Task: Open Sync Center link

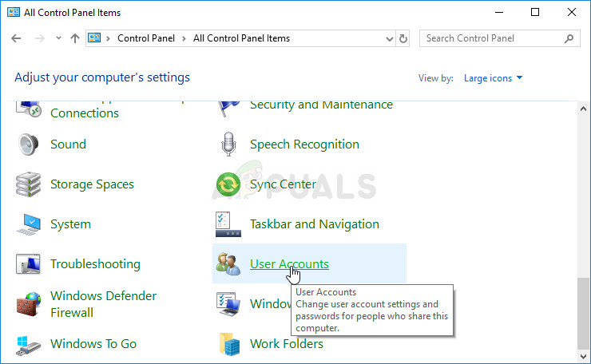Action: coord(283,184)
